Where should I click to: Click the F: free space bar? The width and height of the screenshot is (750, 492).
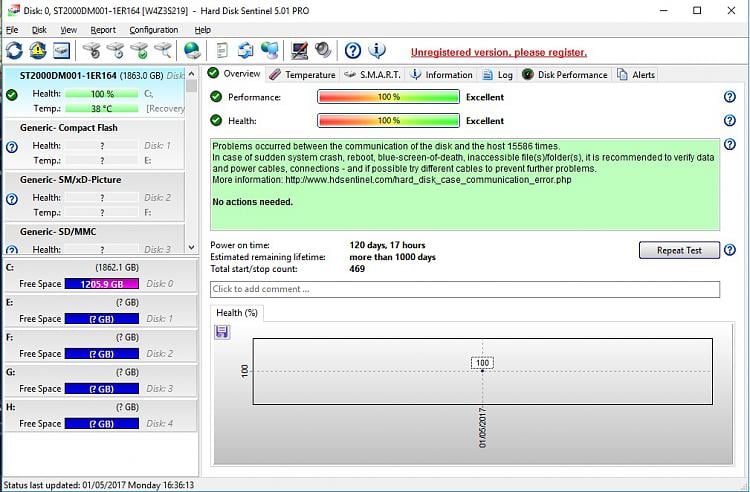click(x=101, y=353)
